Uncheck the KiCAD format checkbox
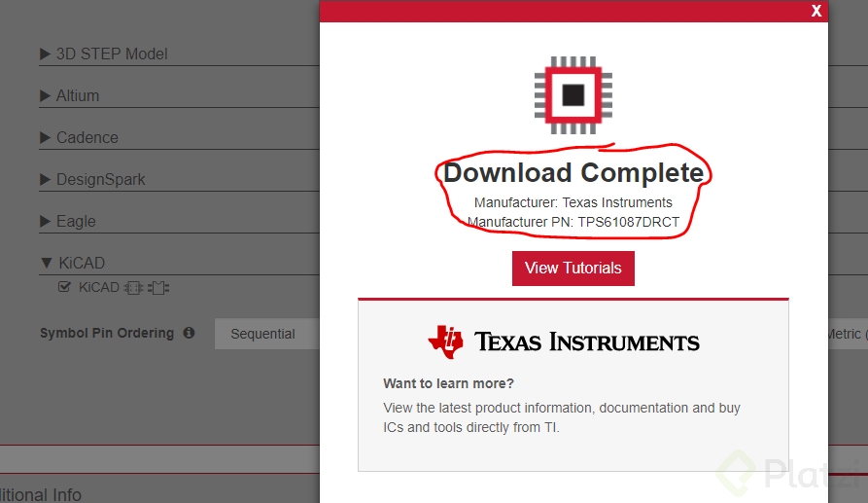The image size is (868, 503). pos(64,287)
